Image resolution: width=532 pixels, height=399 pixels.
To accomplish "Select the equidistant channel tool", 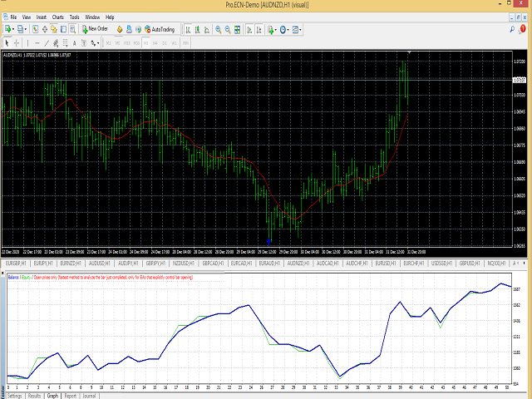I will point(56,43).
